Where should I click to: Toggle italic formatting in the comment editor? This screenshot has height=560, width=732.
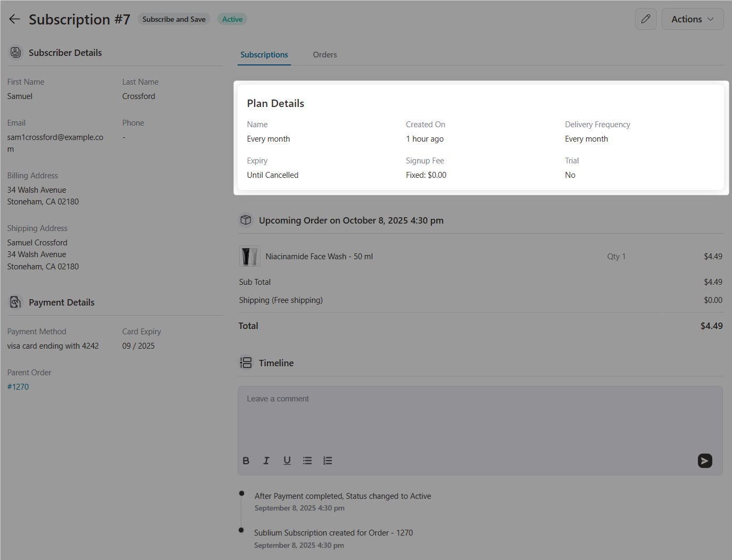[x=266, y=460]
